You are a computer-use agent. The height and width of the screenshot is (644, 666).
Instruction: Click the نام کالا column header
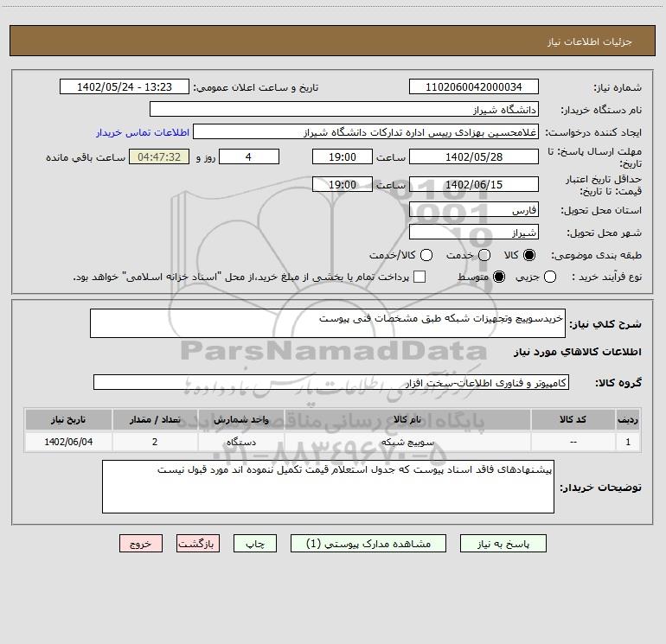pyautogui.click(x=407, y=419)
